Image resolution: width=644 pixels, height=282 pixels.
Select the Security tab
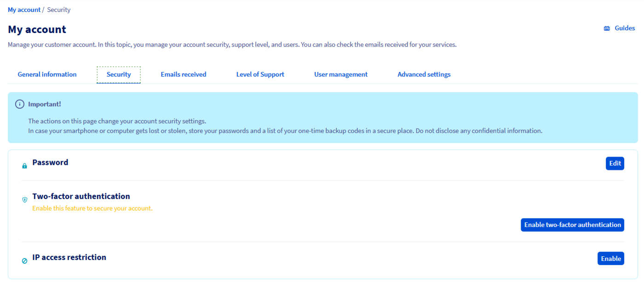[118, 74]
